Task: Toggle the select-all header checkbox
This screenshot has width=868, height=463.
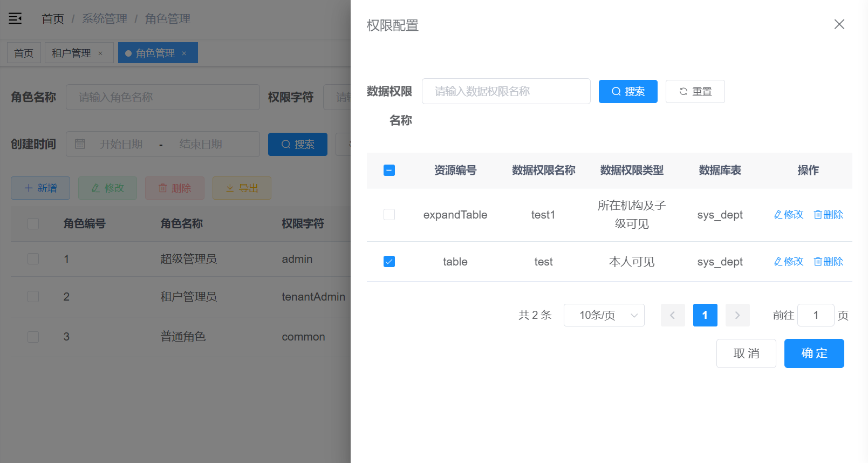Action: 389,171
